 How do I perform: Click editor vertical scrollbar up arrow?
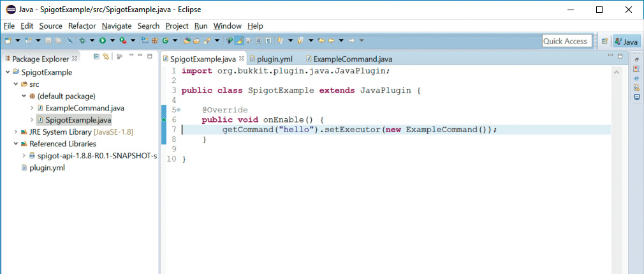[616, 72]
